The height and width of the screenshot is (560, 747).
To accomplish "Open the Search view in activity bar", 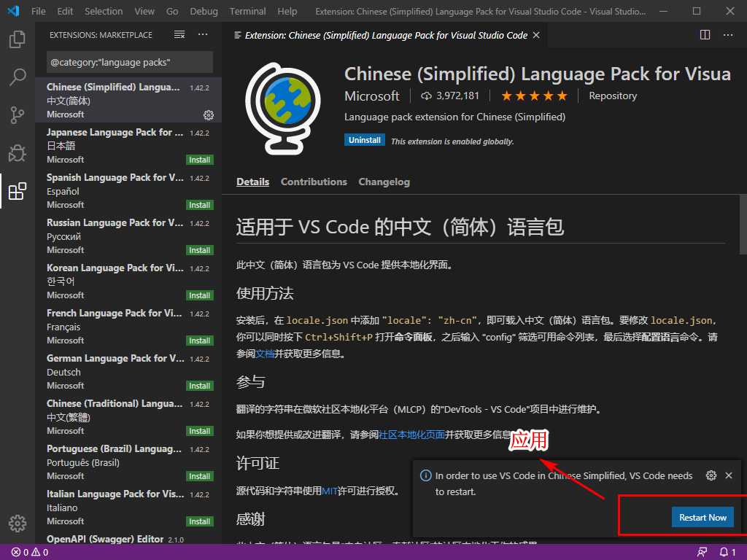I will click(18, 77).
